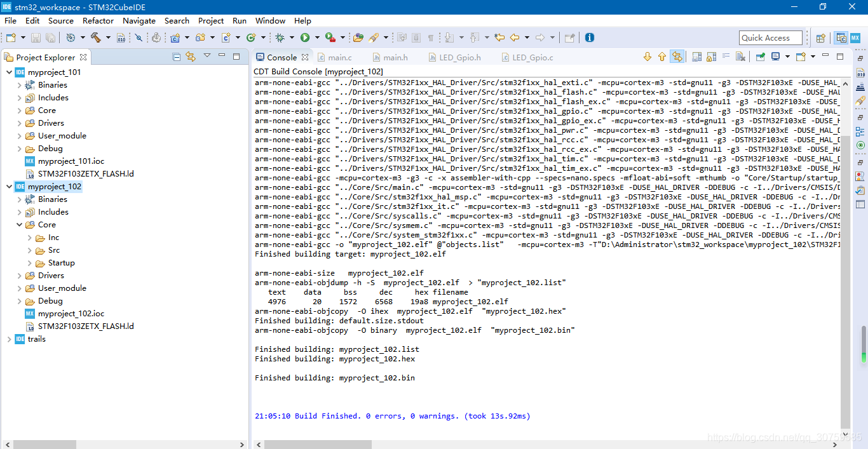Viewport: 868px width, 449px height.
Task: Open the Run button dropdown arrow
Action: 316,38
